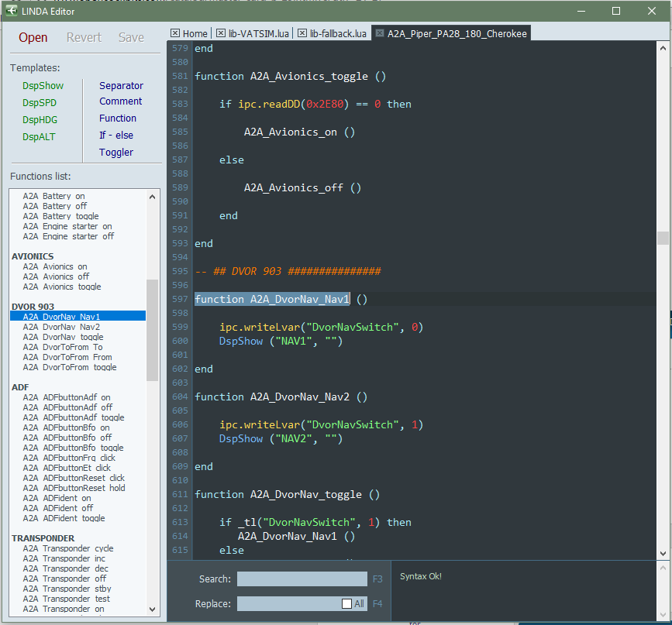
Task: Select the A2A_Piper_PA28_180_Cherokee tab
Action: (457, 33)
